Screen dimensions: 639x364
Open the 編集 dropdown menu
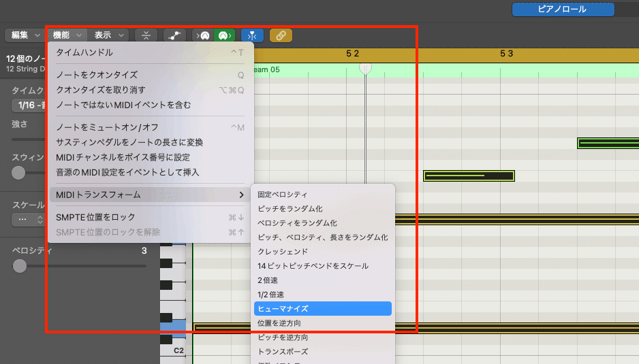[25, 35]
